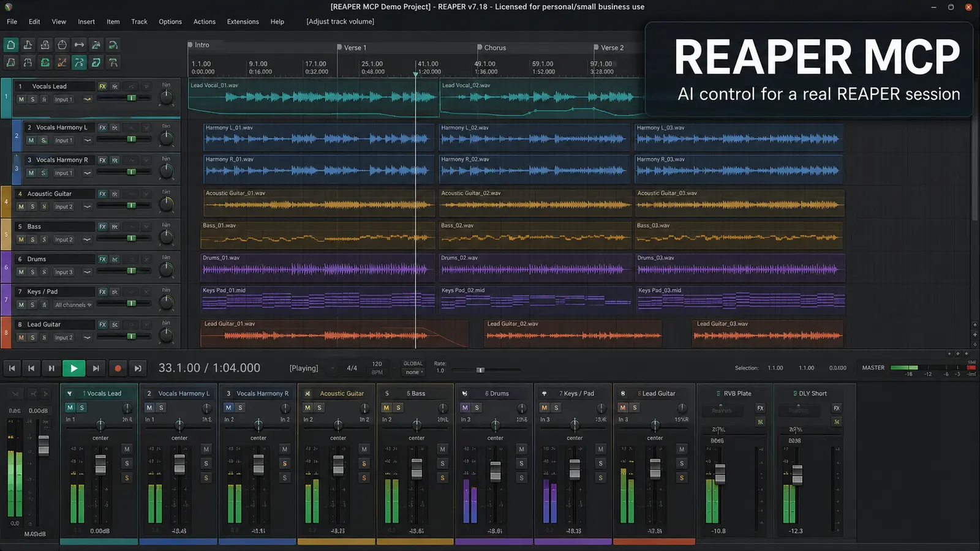Screen dimensions: 980x551
Task: Click envelope icon on Lead Guitar track
Action: tap(88, 337)
